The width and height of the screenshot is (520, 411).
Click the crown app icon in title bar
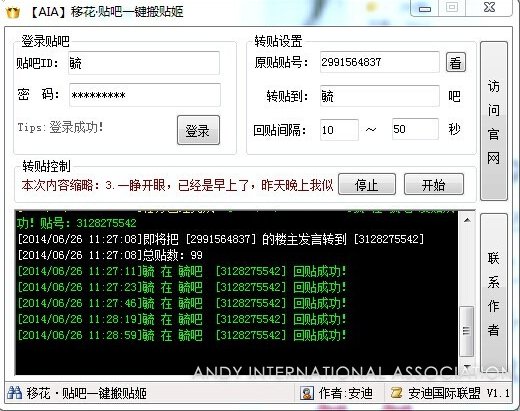[13, 12]
